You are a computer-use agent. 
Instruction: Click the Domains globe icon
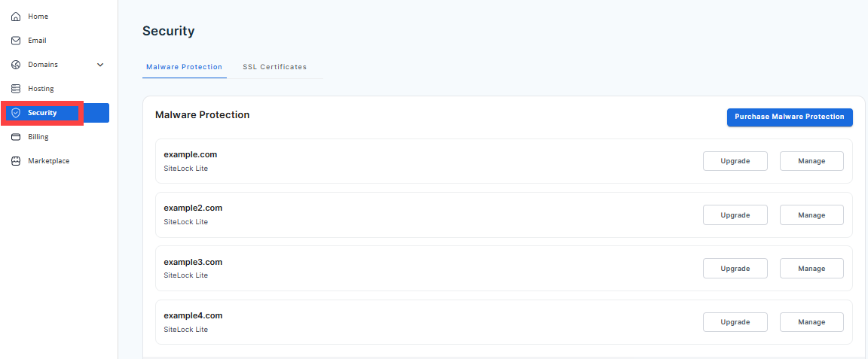(16, 65)
